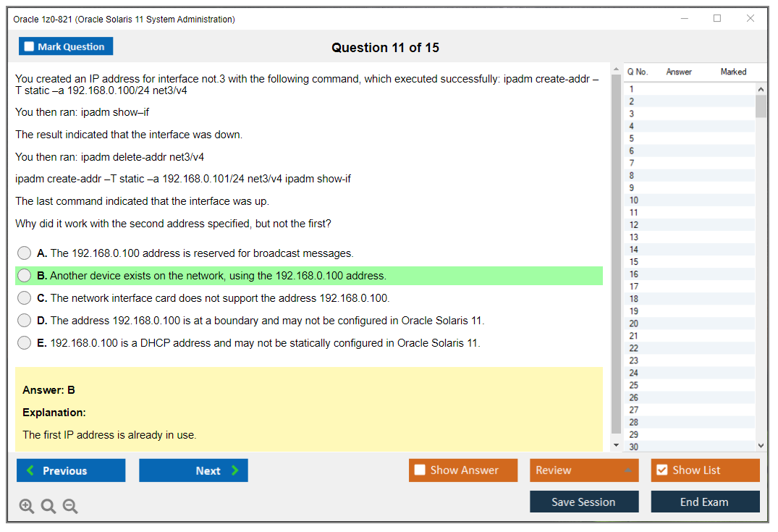Viewport: 778px width, 532px height.
Task: Enable the Show Answer checkbox
Action: 420,470
